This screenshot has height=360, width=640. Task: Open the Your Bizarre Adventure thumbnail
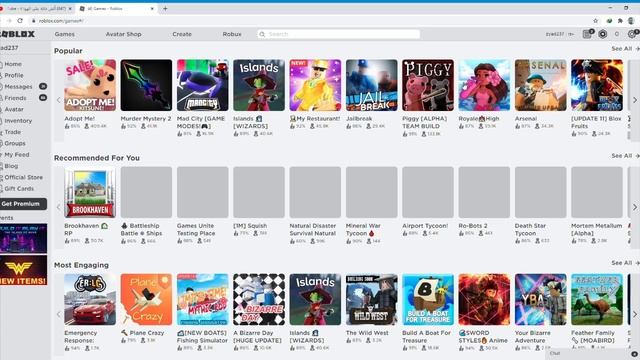pos(540,299)
